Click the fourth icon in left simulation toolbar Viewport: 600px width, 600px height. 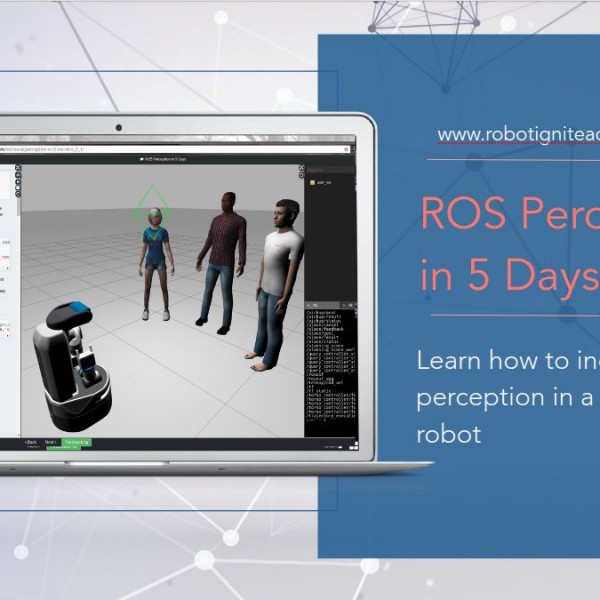[18, 188]
